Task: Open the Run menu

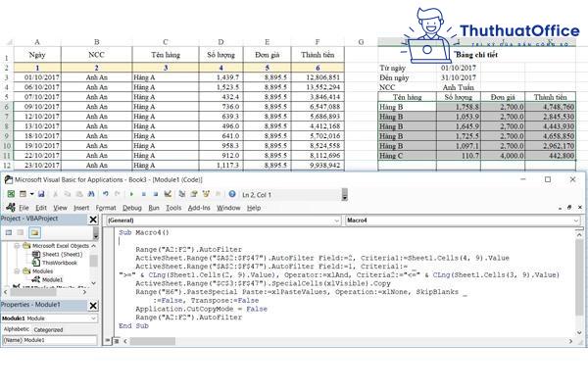Action: point(154,208)
